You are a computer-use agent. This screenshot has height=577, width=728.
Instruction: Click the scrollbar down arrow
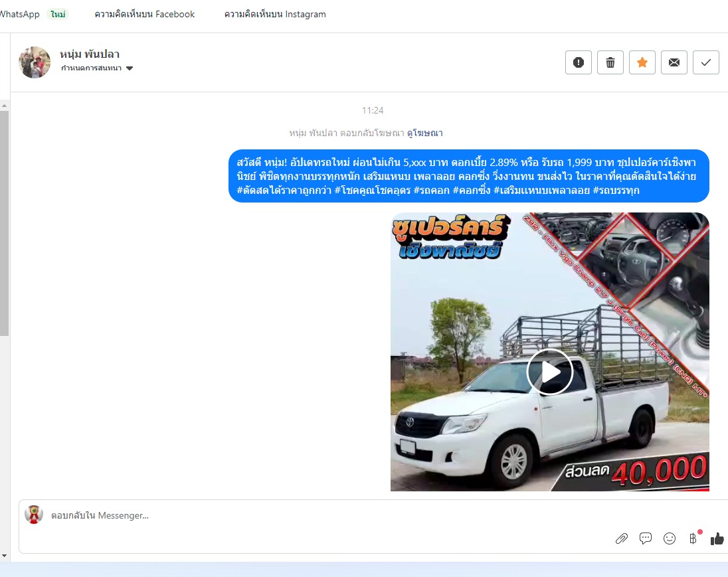click(4, 555)
